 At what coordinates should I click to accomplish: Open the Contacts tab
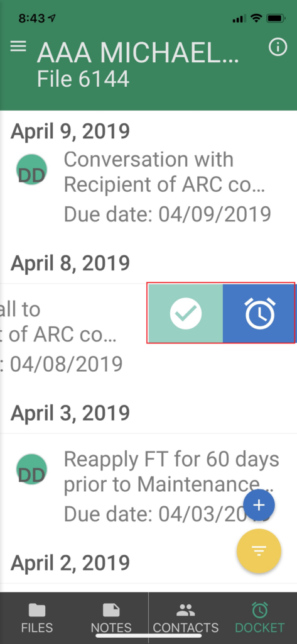point(186,618)
